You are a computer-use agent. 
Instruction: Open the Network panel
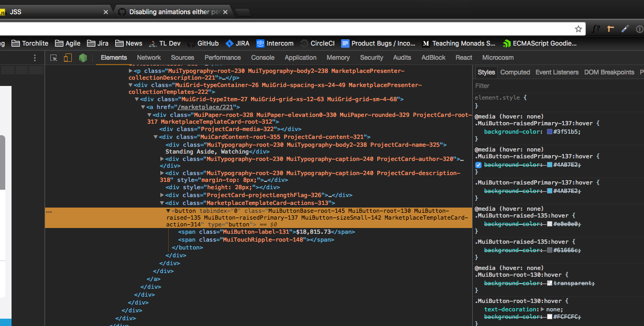click(149, 58)
